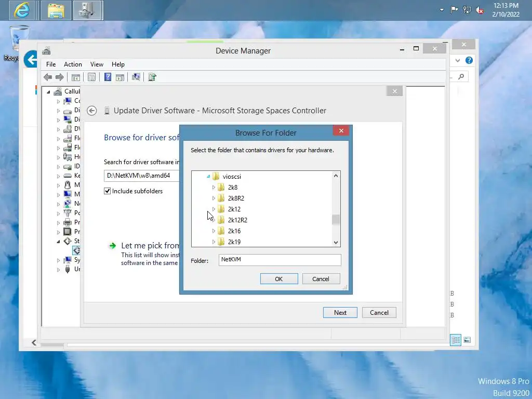
Task: Click the blue back arrow in background window
Action: click(31, 59)
